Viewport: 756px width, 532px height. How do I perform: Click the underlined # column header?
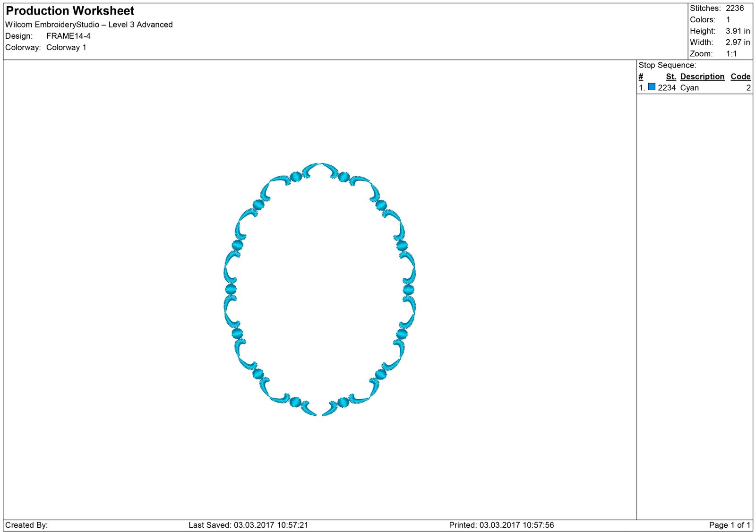coord(641,77)
